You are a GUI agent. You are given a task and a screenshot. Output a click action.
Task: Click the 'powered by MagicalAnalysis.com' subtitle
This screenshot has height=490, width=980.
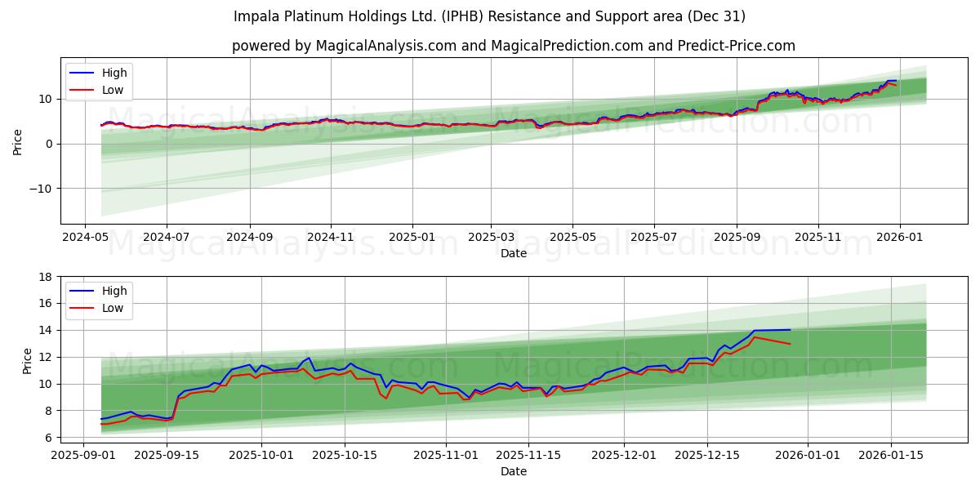(x=514, y=46)
